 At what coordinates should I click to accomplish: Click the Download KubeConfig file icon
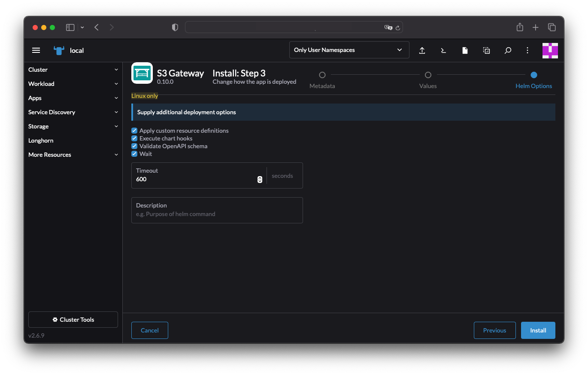(465, 50)
